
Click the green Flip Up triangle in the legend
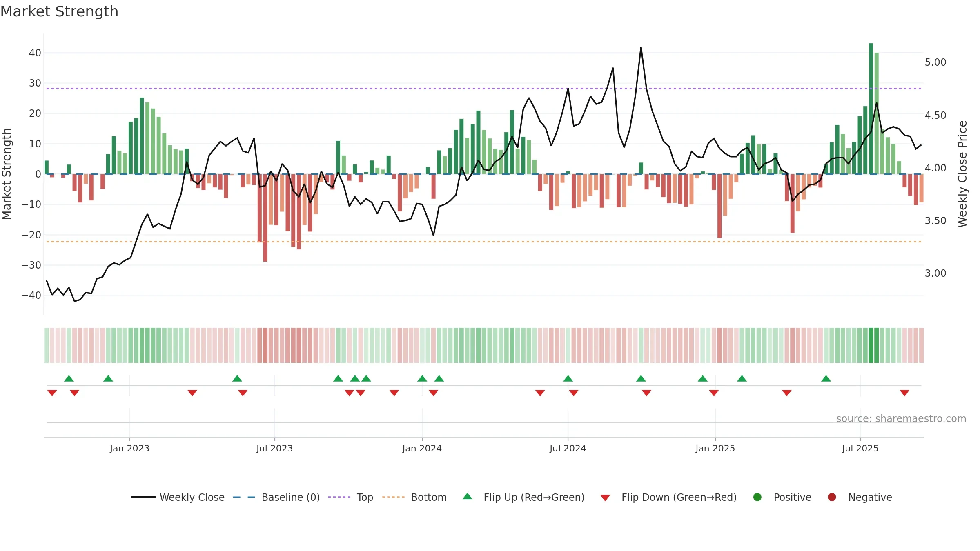point(468,496)
